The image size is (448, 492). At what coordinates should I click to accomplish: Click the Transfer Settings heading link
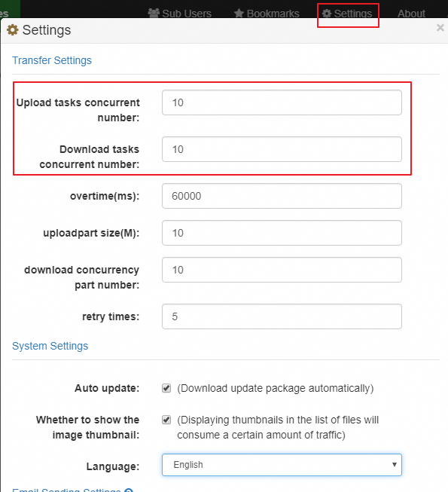[x=52, y=60]
